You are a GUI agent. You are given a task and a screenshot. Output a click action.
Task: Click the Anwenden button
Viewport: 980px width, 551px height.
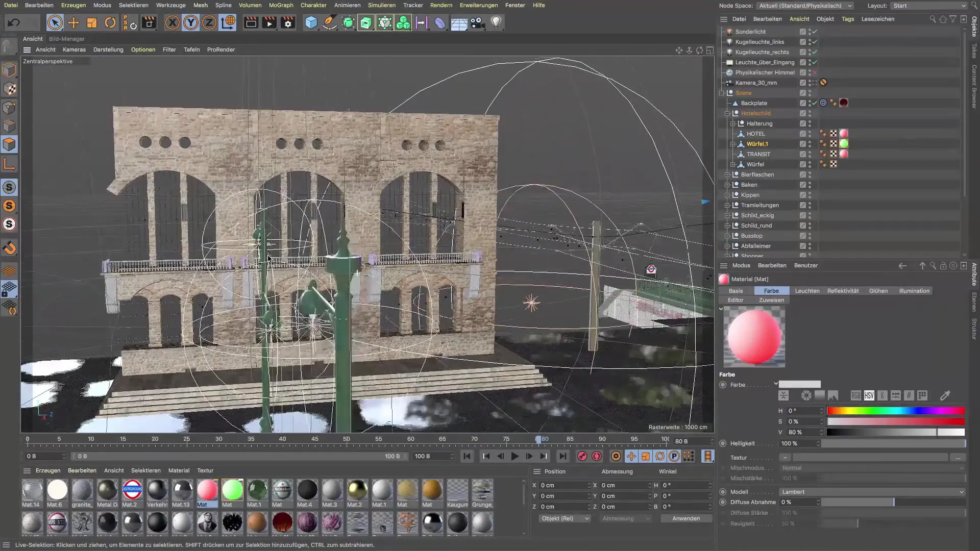(685, 518)
